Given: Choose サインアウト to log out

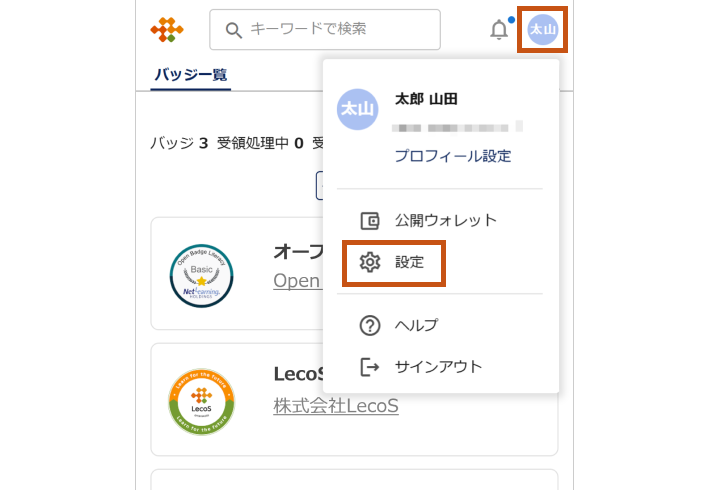Looking at the screenshot, I should [x=438, y=367].
